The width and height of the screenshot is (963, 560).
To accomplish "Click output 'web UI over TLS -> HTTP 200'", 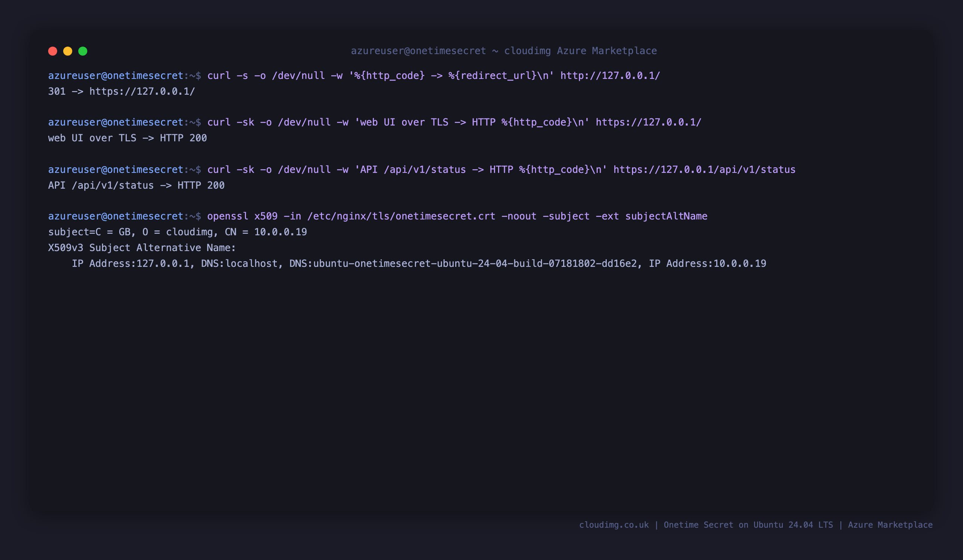I will coord(127,138).
